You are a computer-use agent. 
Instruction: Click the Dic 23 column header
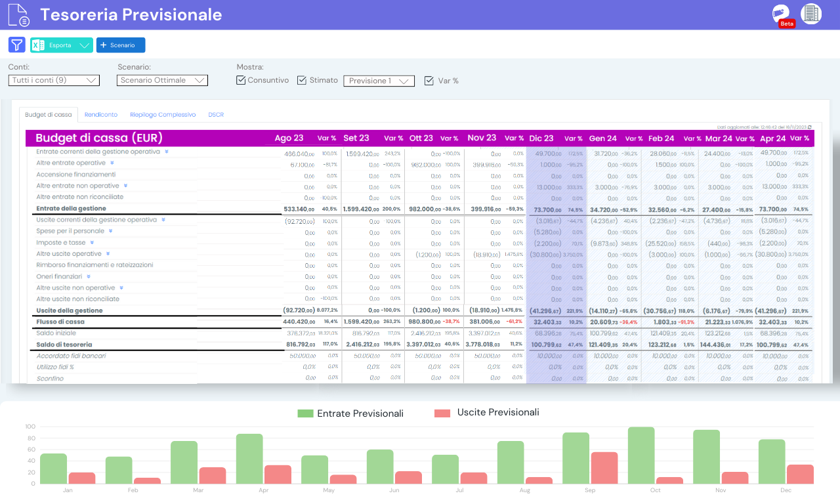(541, 138)
